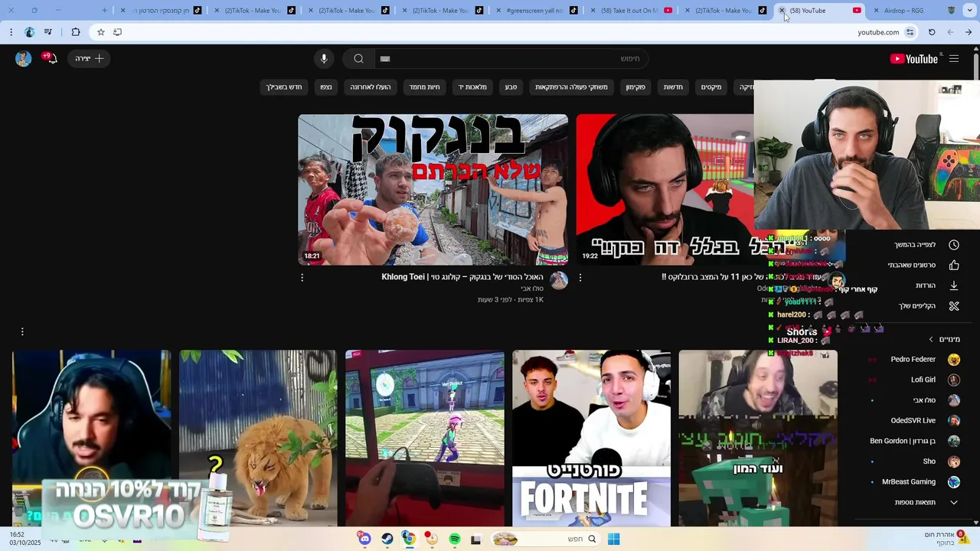Bookmark page with star icon
The image size is (980, 551).
(x=100, y=32)
